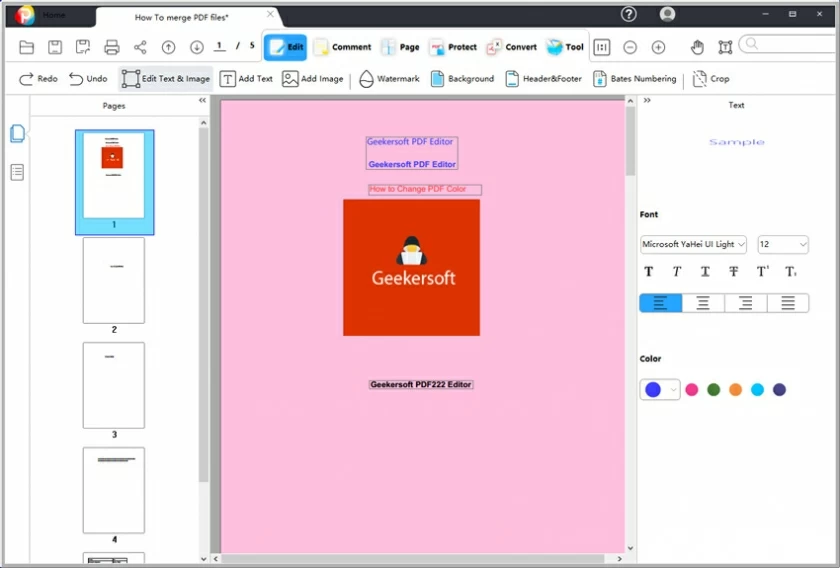Toggle underline text style
This screenshot has height=568, width=840.
click(x=706, y=272)
